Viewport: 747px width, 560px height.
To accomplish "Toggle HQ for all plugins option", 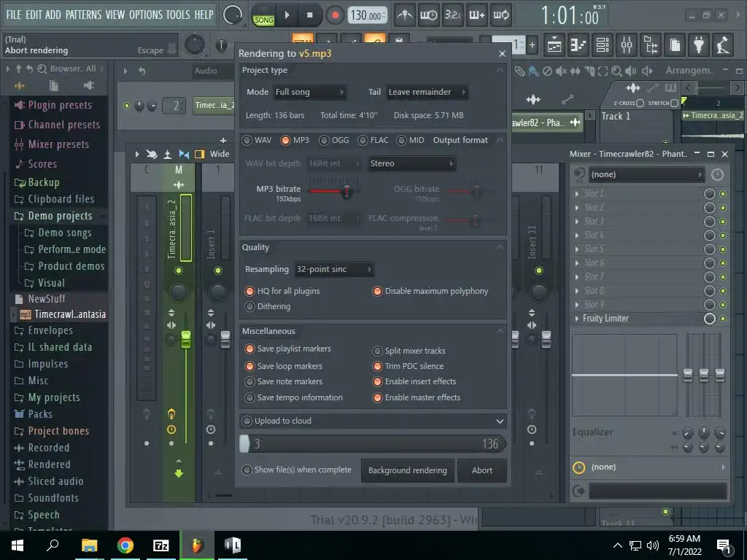I will 282,291.
